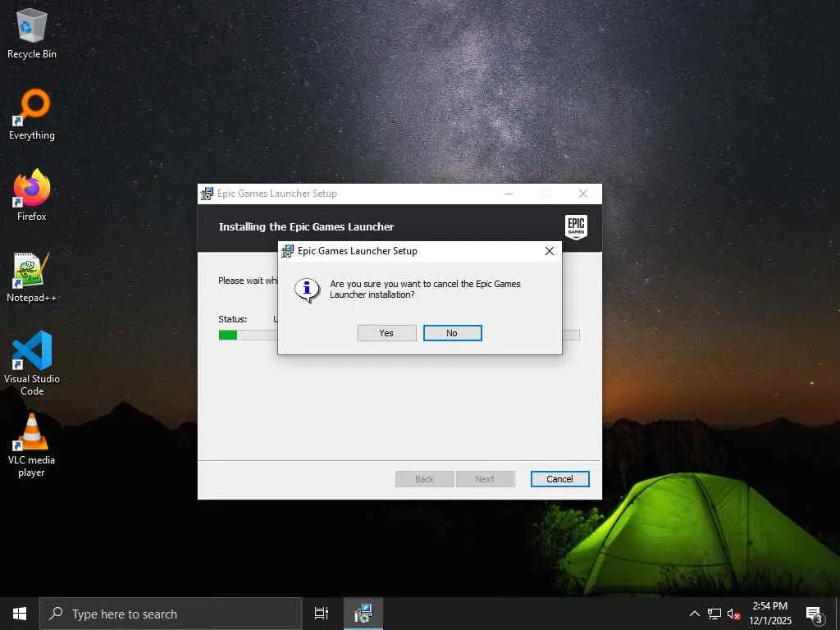
Task: Click Cancel in the Setup window
Action: (559, 479)
